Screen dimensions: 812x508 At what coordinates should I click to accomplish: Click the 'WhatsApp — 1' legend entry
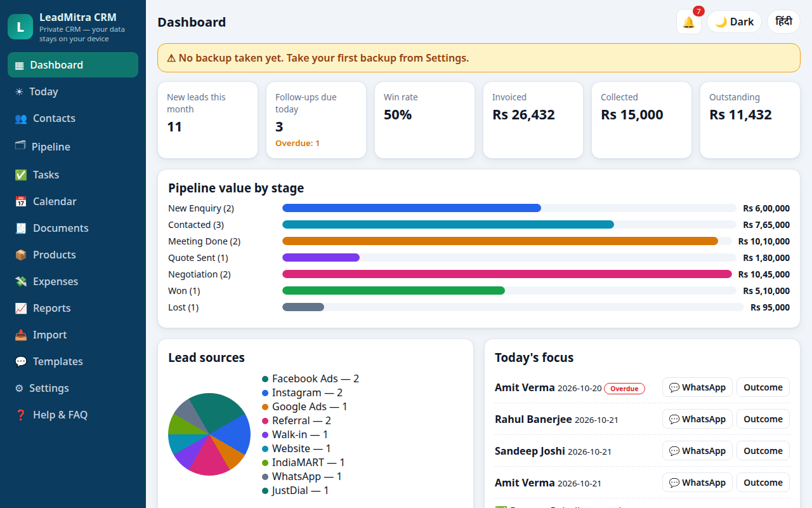coord(307,476)
